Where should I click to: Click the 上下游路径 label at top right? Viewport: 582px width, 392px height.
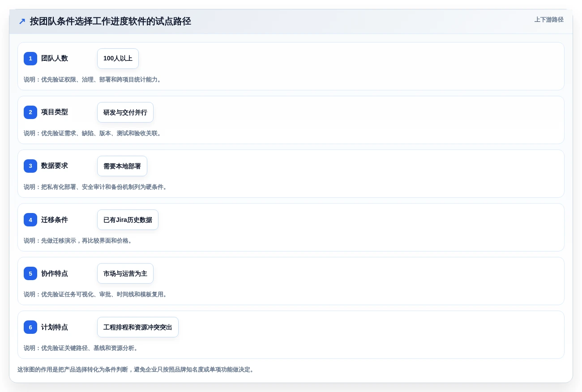[x=549, y=20]
